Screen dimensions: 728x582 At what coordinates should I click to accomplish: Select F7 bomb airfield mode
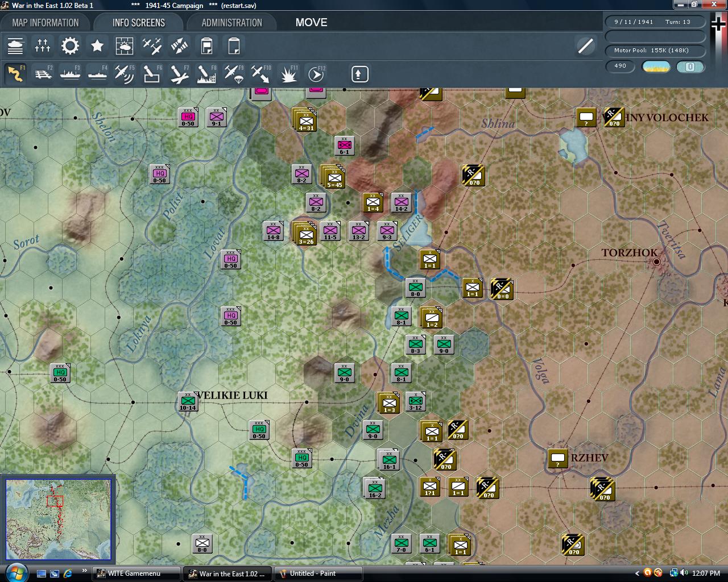179,74
